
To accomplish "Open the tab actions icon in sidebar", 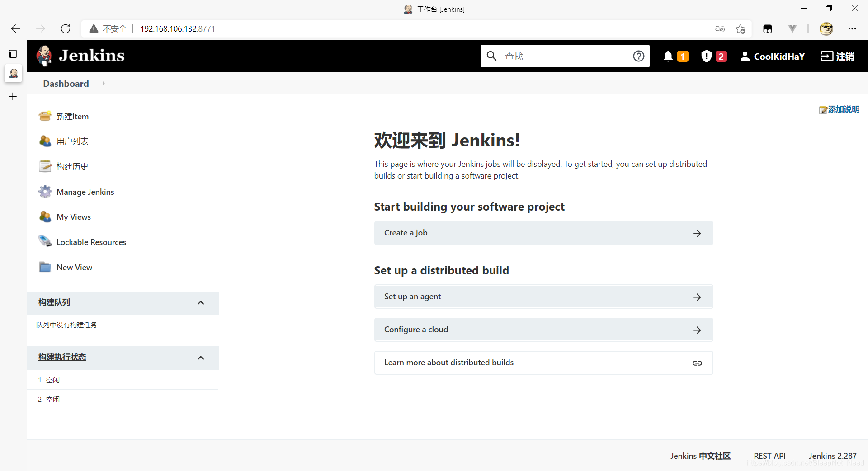I will (13, 54).
